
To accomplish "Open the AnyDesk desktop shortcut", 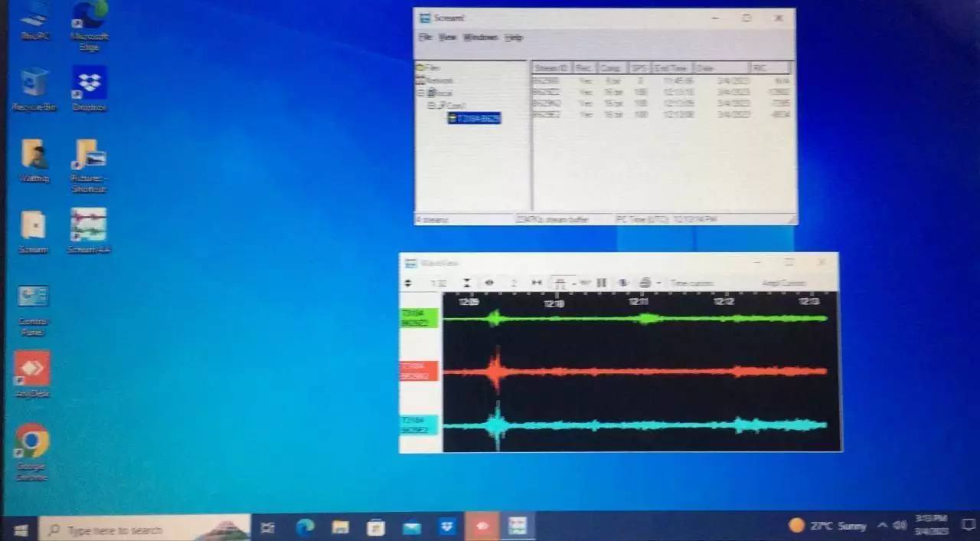I will click(32, 369).
